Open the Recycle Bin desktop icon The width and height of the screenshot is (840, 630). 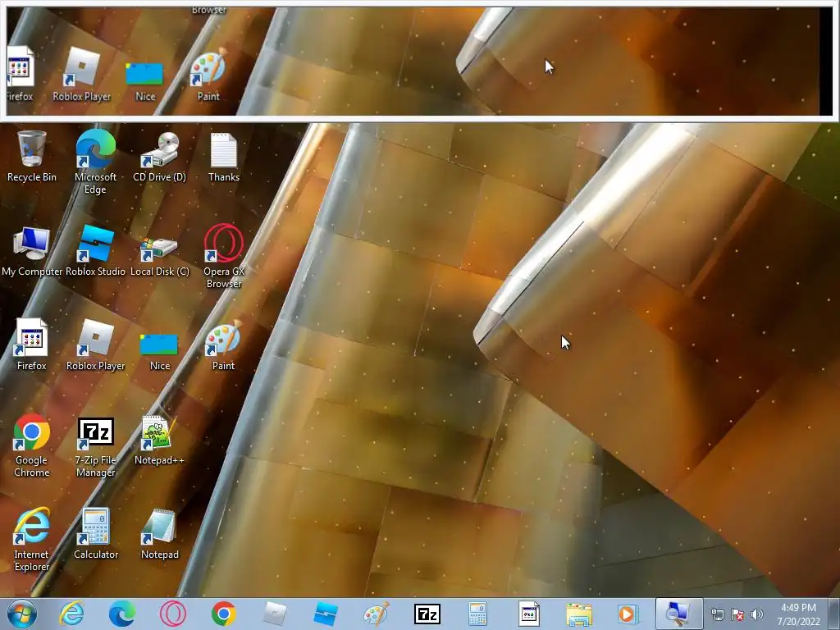click(x=32, y=156)
